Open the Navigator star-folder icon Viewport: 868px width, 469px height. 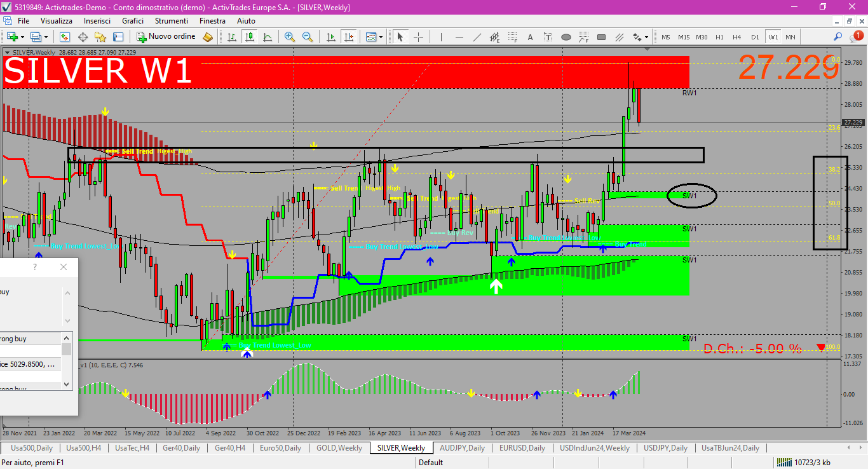click(100, 37)
